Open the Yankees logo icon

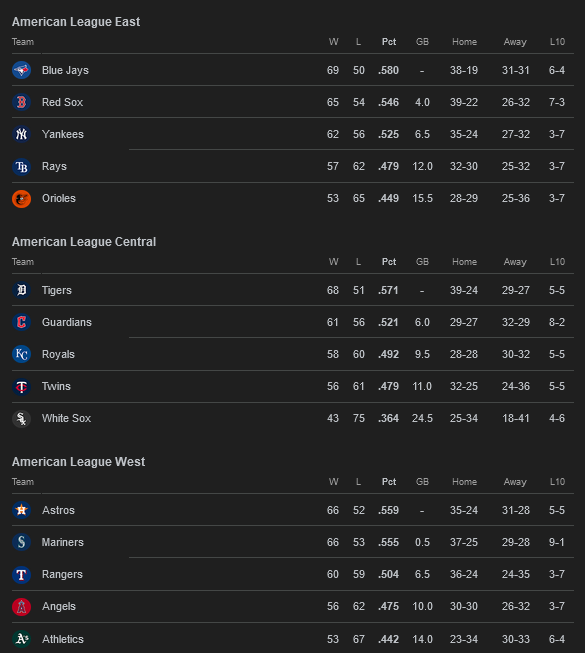[22, 134]
